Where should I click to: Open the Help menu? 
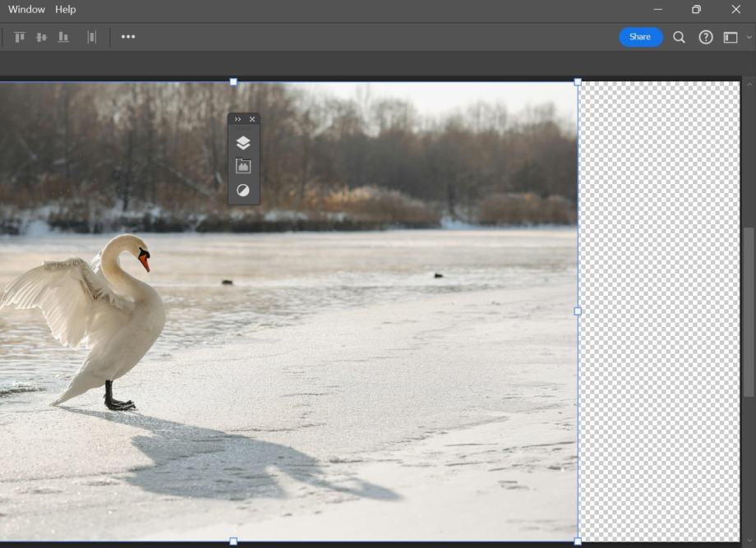(66, 10)
